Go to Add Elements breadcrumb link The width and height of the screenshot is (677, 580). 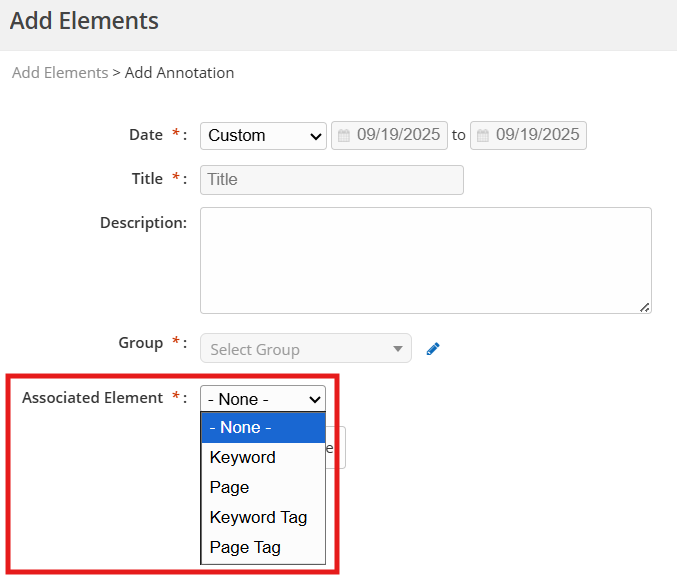pos(59,73)
